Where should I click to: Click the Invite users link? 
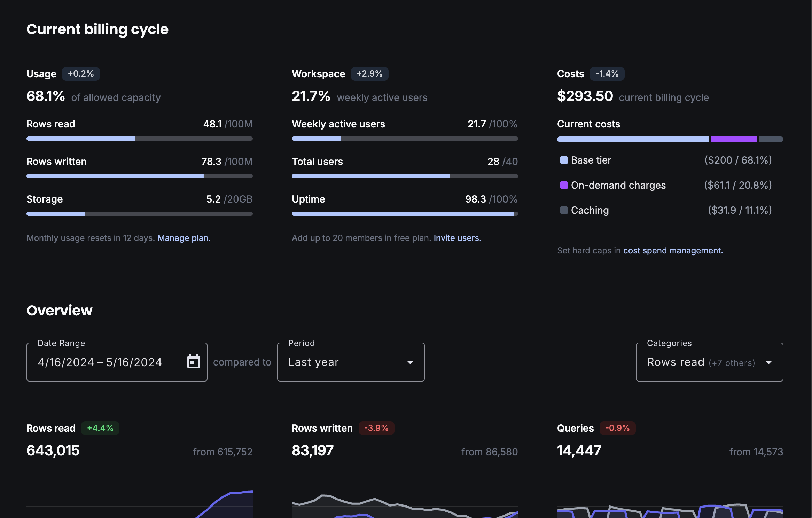pyautogui.click(x=457, y=238)
